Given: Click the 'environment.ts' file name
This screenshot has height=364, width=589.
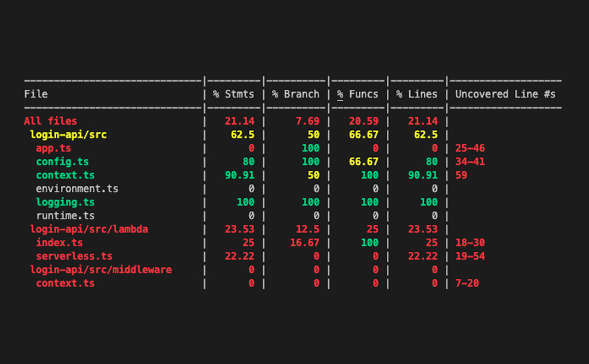Looking at the screenshot, I should [x=77, y=188].
